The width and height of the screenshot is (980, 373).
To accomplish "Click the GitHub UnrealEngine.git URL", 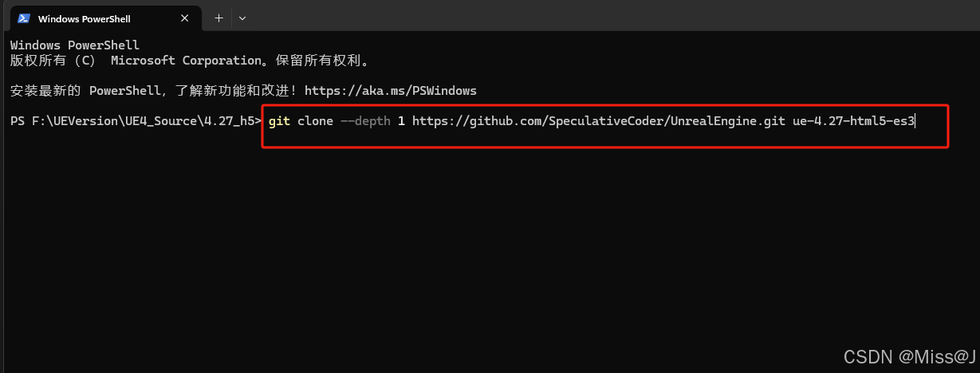I will tap(599, 121).
